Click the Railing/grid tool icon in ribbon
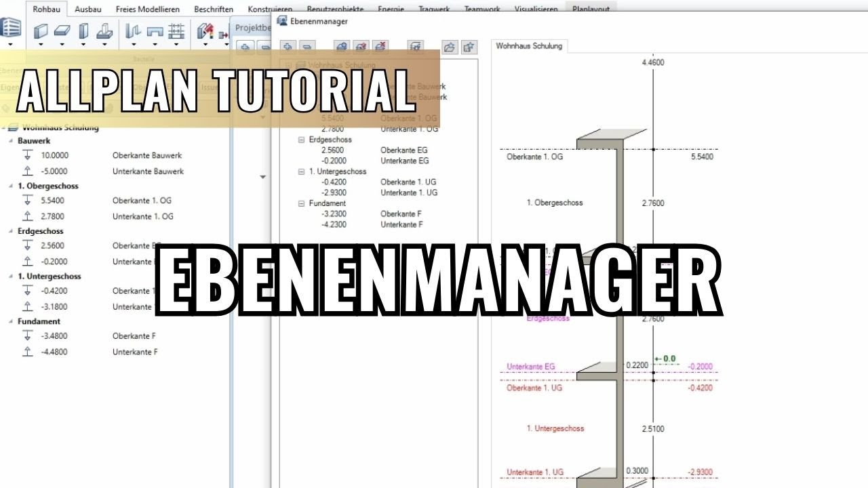The height and width of the screenshot is (488, 868). coord(176,30)
